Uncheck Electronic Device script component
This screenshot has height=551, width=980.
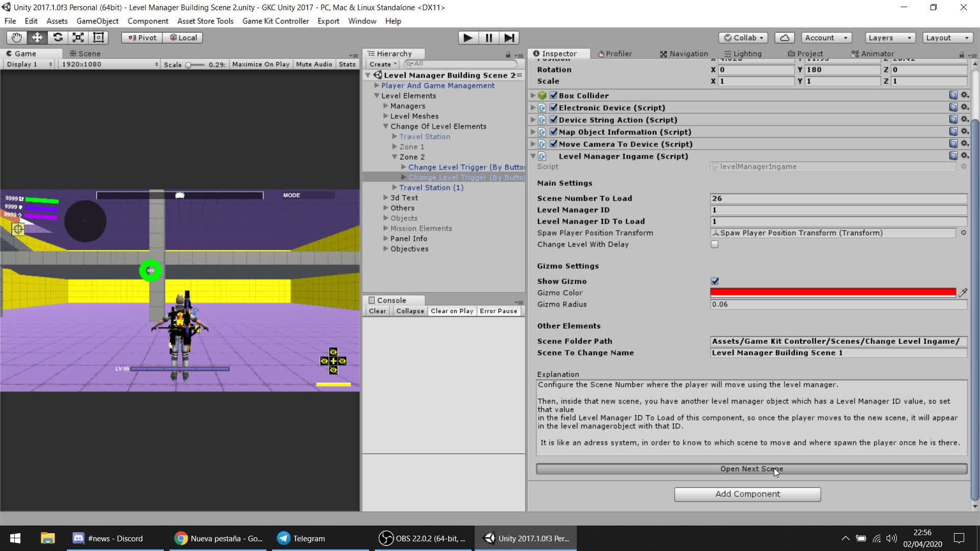point(553,108)
